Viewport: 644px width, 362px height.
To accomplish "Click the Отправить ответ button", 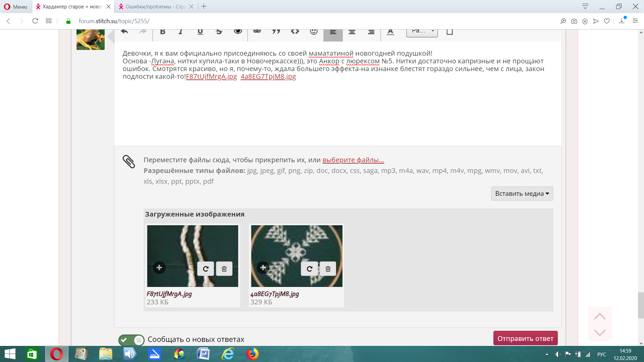I will pyautogui.click(x=525, y=339).
